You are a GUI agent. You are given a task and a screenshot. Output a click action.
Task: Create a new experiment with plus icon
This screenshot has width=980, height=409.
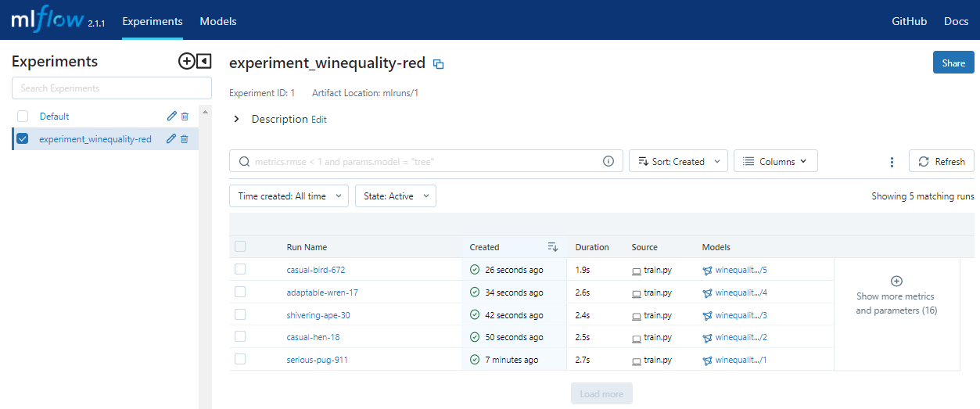click(186, 61)
